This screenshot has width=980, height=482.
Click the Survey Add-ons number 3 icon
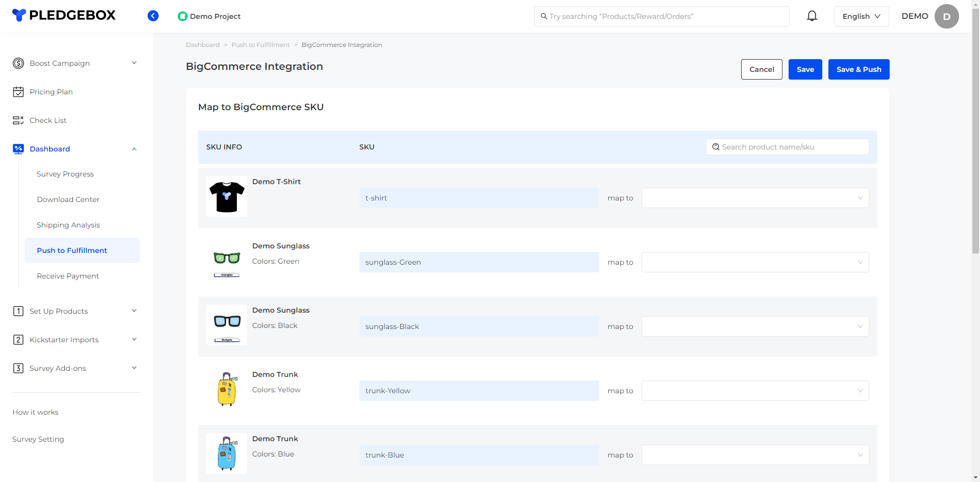tap(18, 368)
